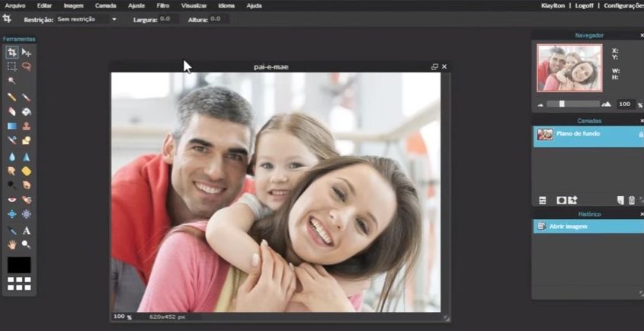Open the Restrição dropdown

pos(88,18)
